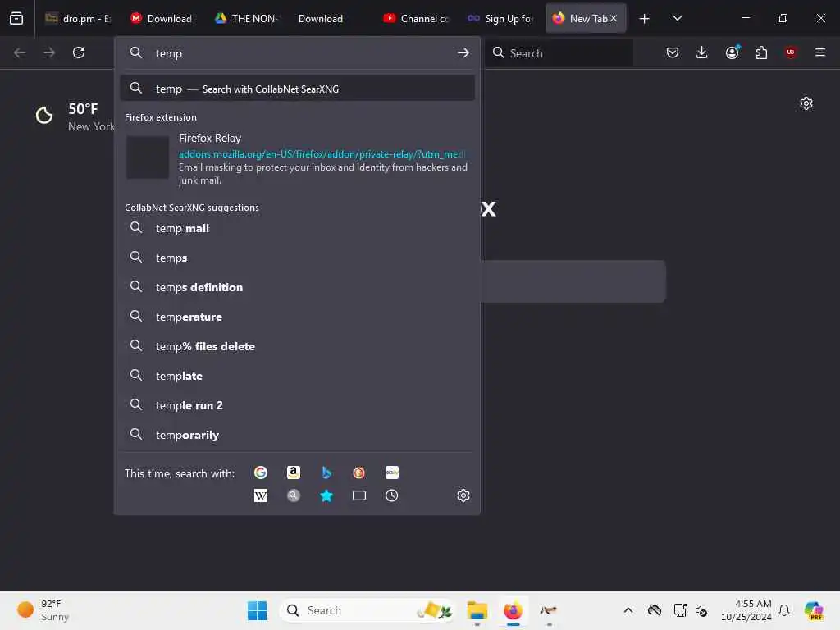Viewport: 840px width, 630px height.
Task: Expand the list all tabs chevron
Action: click(677, 18)
